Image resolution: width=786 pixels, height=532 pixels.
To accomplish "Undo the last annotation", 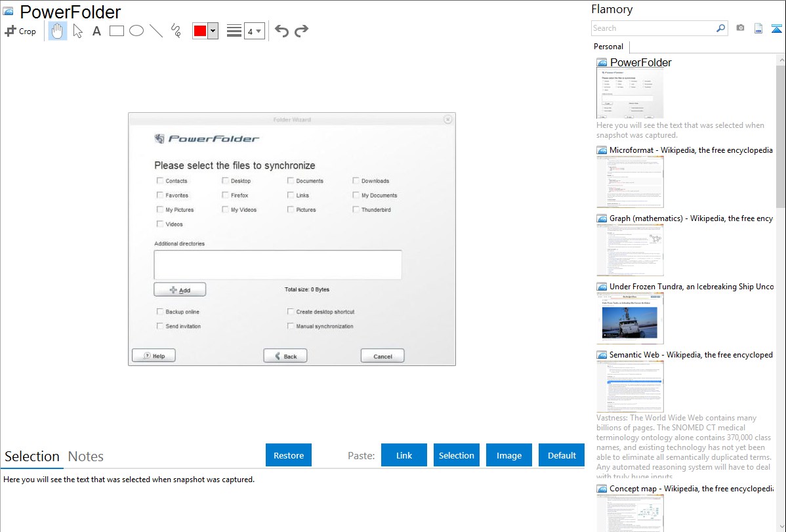I will 281,31.
